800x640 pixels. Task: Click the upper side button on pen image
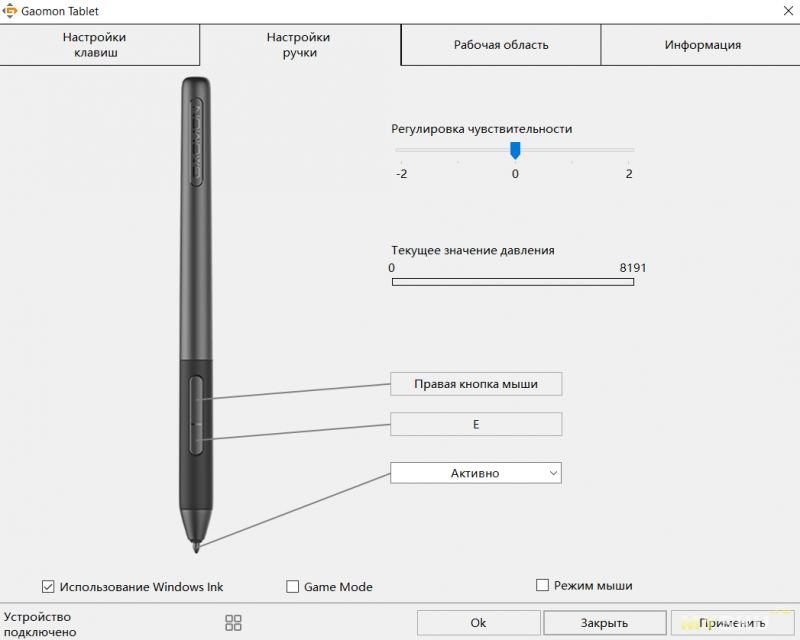pos(196,399)
